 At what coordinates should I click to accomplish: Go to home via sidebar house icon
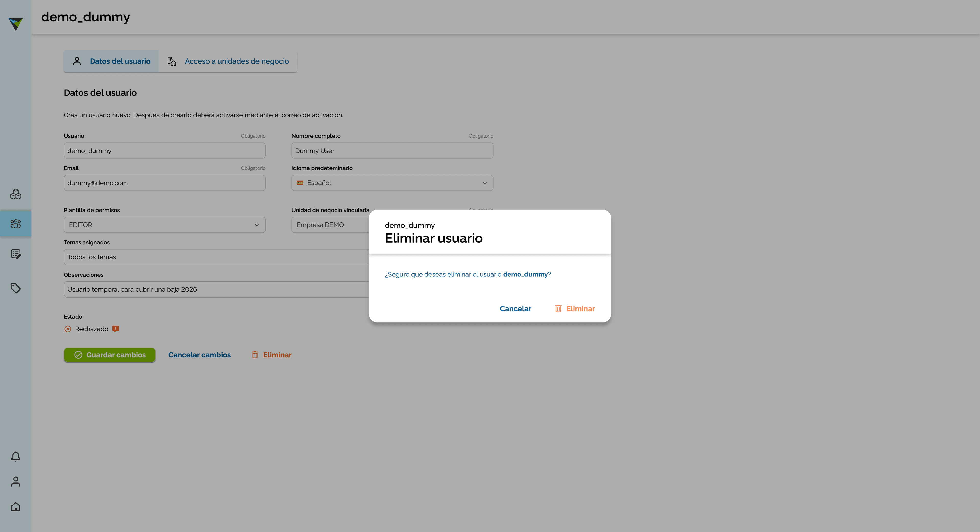(x=16, y=507)
